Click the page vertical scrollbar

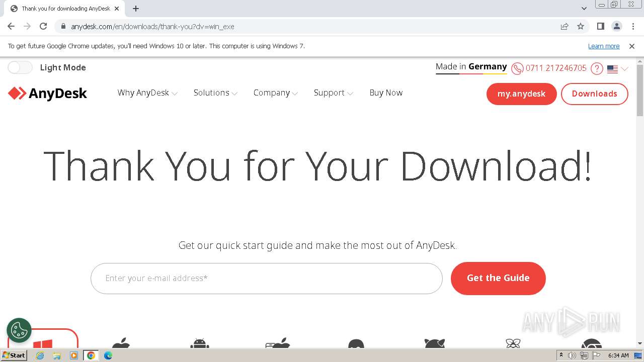pyautogui.click(x=640, y=90)
